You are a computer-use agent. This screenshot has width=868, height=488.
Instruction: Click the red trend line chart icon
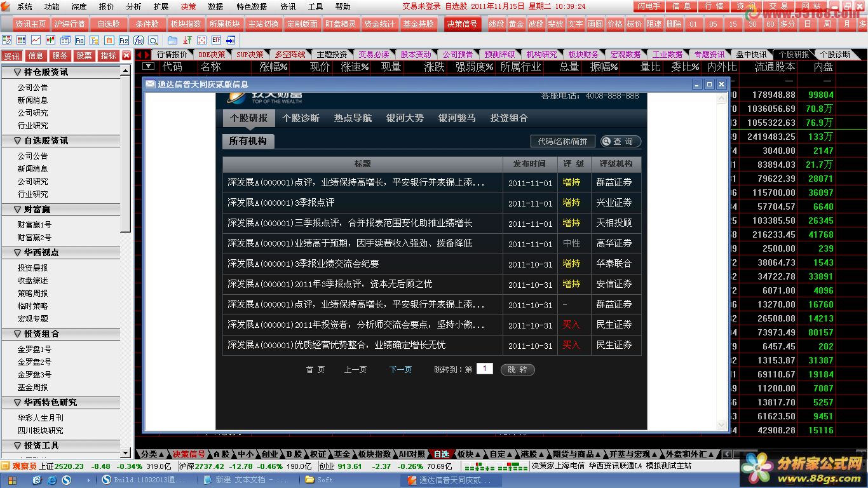pyautogui.click(x=36, y=40)
